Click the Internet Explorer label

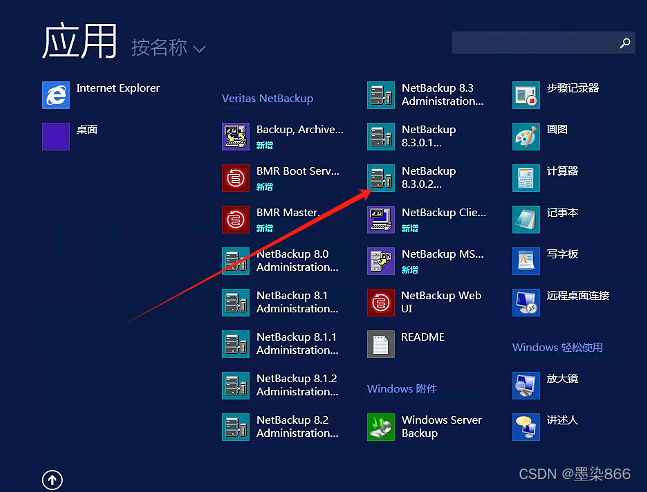coord(118,88)
